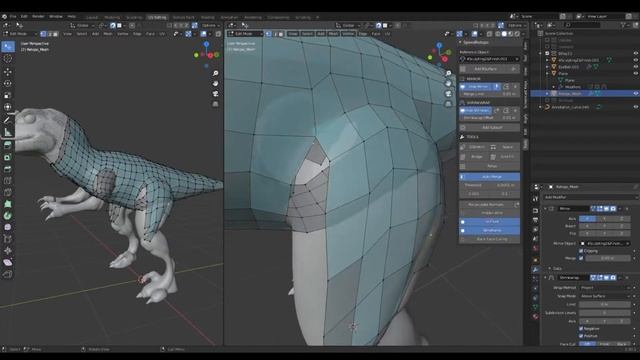Select the Rip Region tool at toolbar bottom
The width and height of the screenshot is (640, 360).
8,274
